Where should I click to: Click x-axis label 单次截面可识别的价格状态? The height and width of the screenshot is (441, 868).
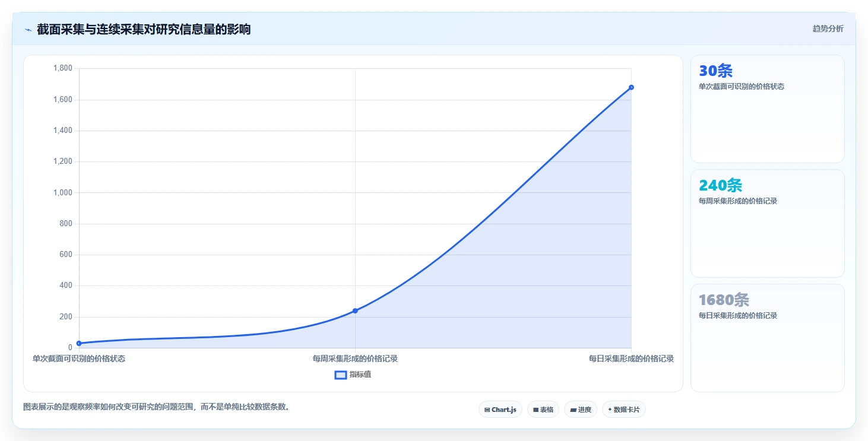[x=79, y=358]
